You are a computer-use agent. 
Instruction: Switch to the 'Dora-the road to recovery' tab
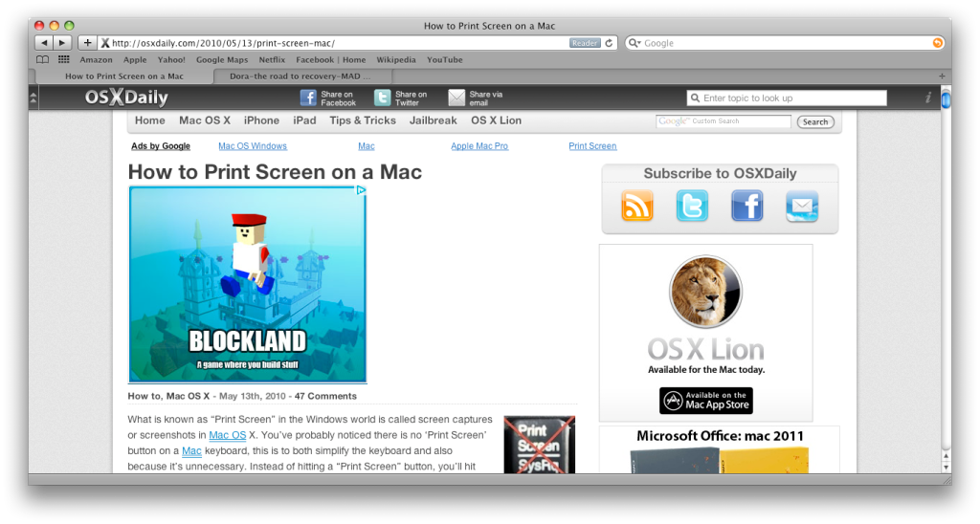pyautogui.click(x=301, y=76)
